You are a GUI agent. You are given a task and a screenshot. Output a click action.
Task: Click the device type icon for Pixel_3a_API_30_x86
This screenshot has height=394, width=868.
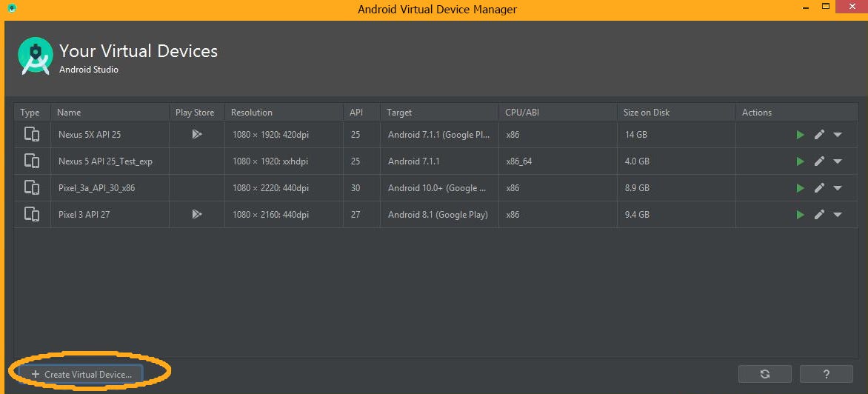[x=32, y=187]
